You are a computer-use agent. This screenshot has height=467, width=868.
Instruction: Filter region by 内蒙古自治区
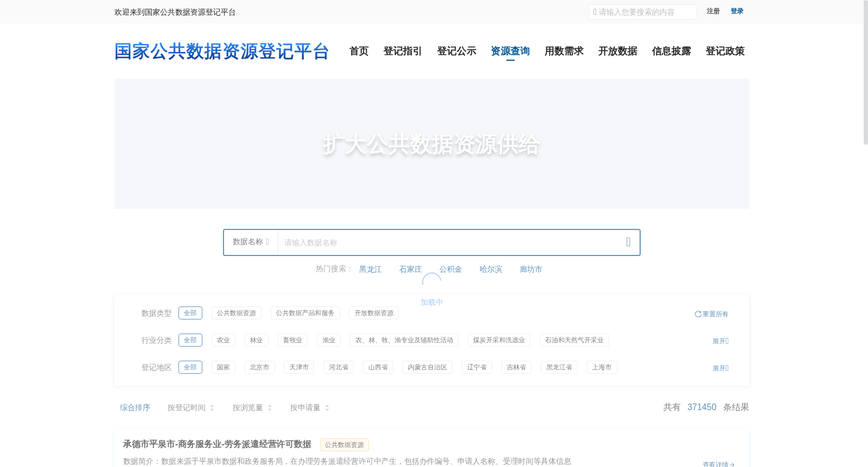point(427,367)
